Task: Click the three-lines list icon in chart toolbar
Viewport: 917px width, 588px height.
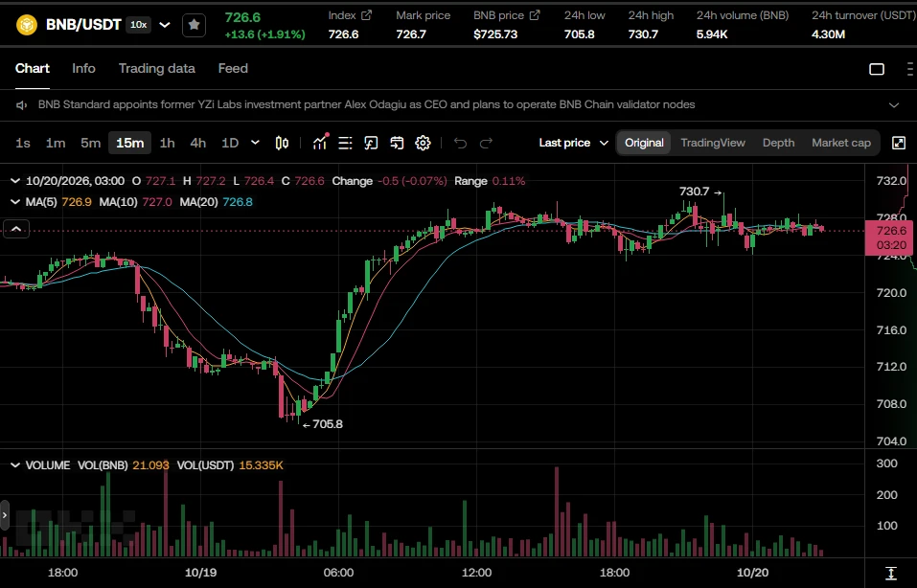Action: (345, 143)
